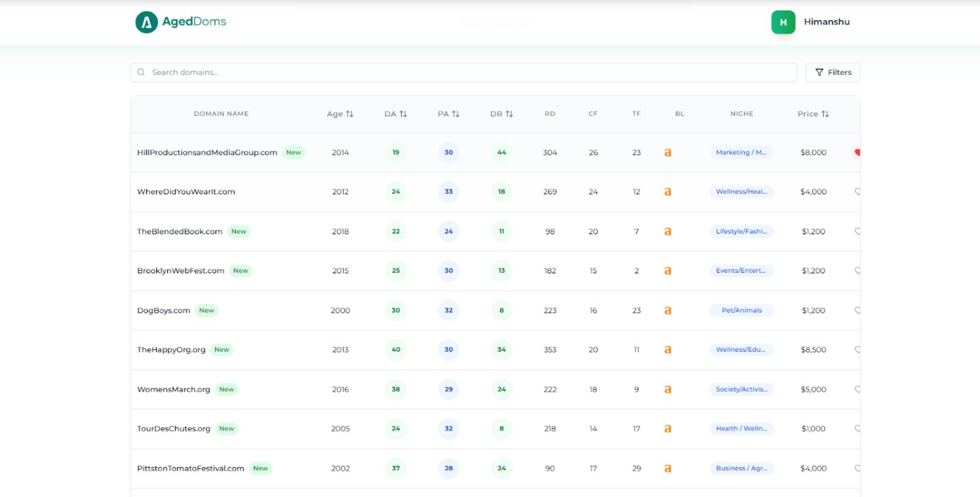Click the AgedDoms logo icon
This screenshot has height=497, width=980.
(x=146, y=22)
